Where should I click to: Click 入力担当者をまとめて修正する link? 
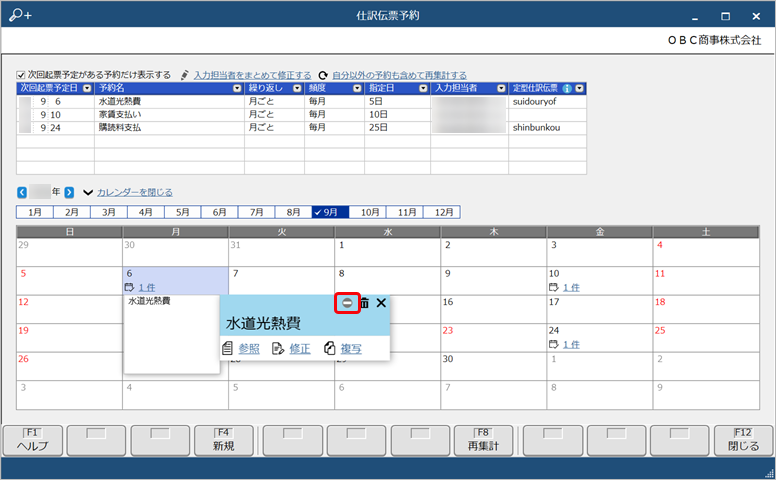point(252,75)
